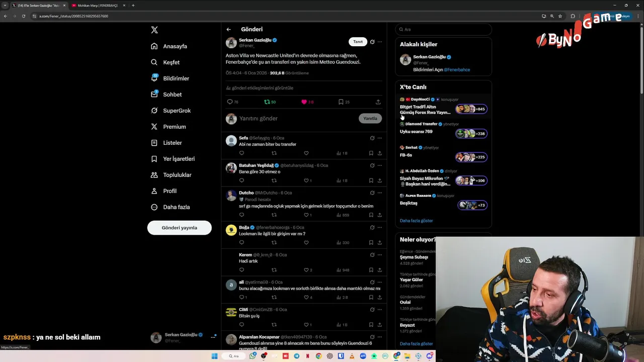Click Yanıtla reply button

click(370, 119)
